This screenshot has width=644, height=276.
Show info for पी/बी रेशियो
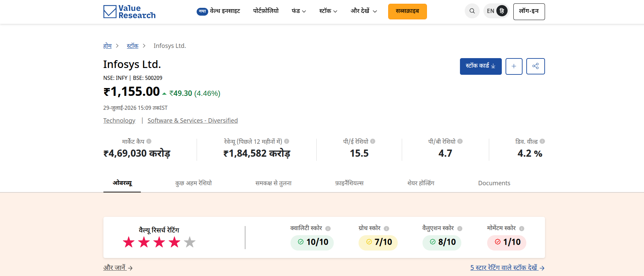click(x=460, y=141)
